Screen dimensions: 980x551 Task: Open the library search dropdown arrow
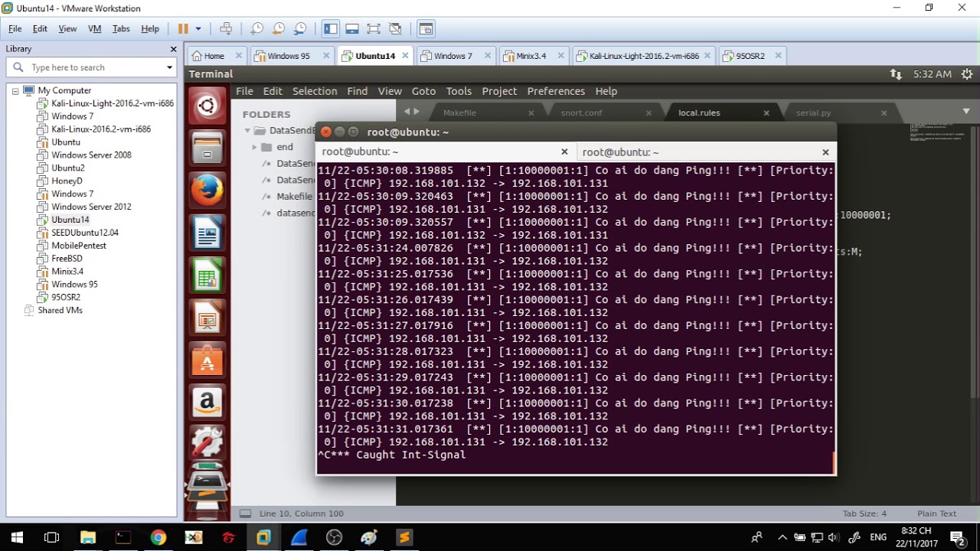coord(170,67)
